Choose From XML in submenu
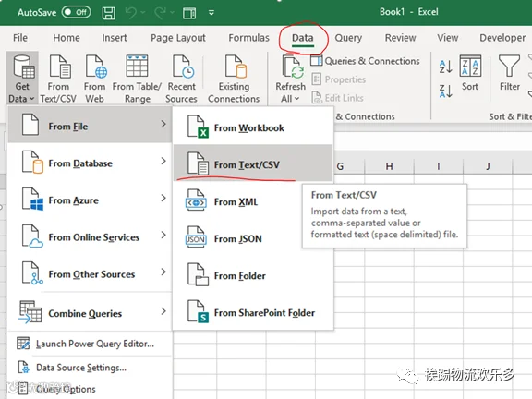 click(237, 201)
